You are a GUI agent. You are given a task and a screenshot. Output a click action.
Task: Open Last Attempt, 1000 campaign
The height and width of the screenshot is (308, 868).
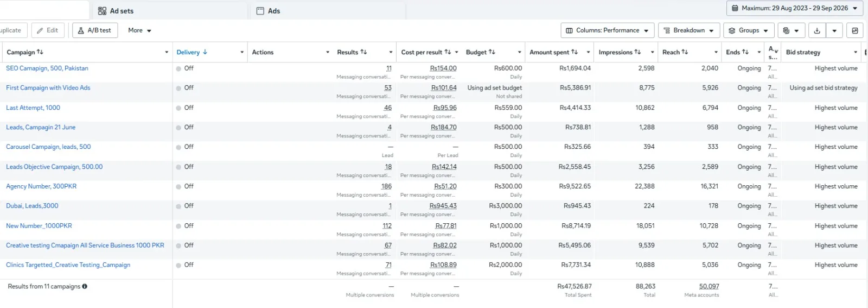click(x=33, y=108)
